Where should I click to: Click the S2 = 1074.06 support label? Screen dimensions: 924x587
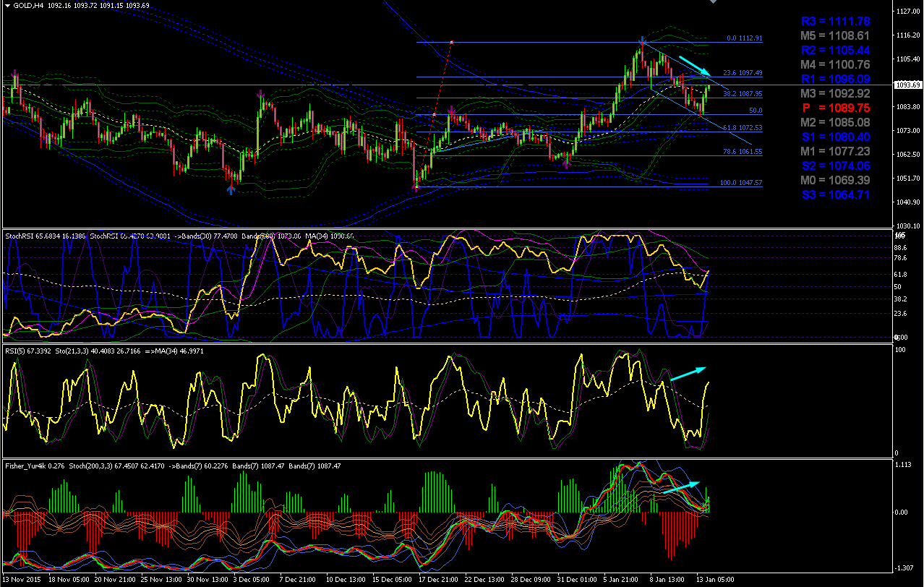pyautogui.click(x=836, y=166)
